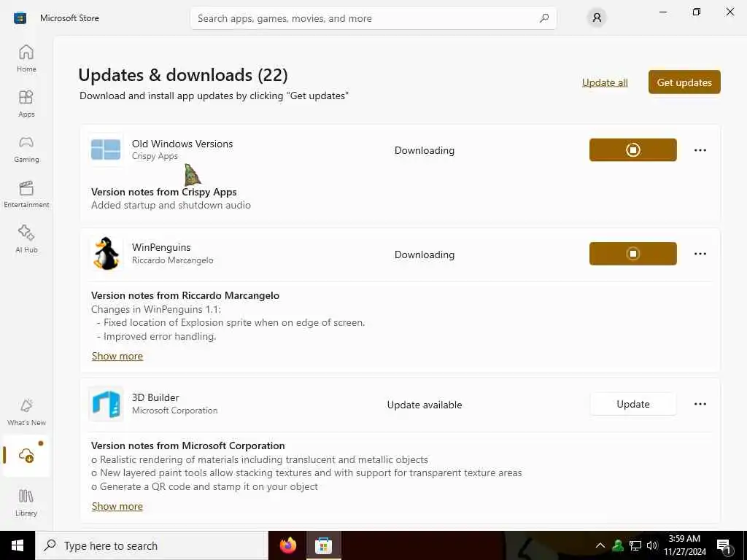Stop the WinPenguins download
Viewport: 747px width, 560px height.
point(632,254)
